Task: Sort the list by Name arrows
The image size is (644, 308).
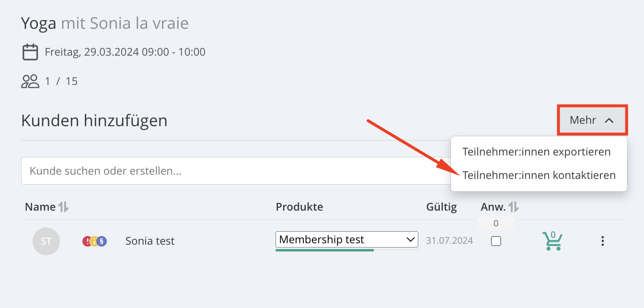Action: 63,207
